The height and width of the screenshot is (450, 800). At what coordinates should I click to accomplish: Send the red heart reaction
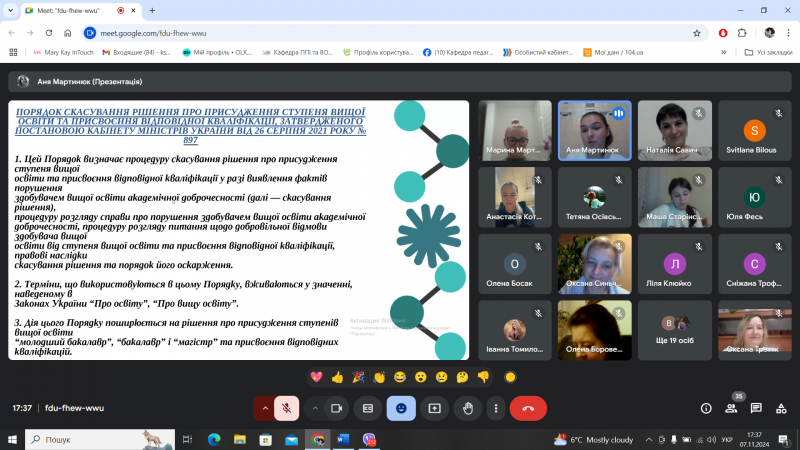(x=316, y=377)
